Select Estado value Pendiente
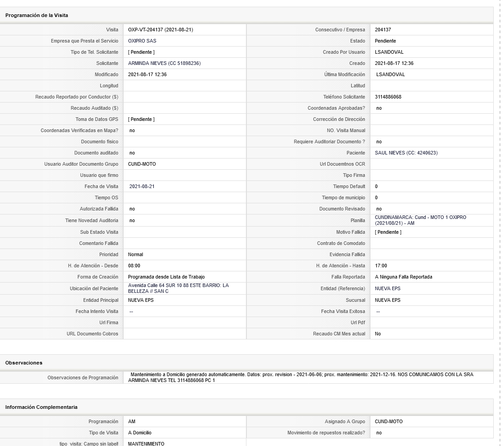 click(385, 41)
